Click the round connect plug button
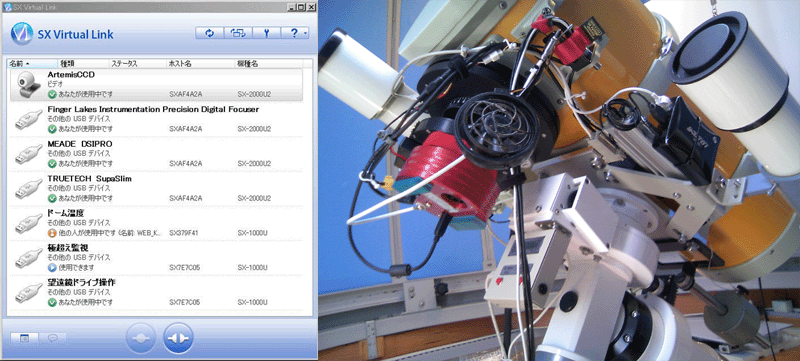Viewport: 800px width, 361px height. point(179,338)
